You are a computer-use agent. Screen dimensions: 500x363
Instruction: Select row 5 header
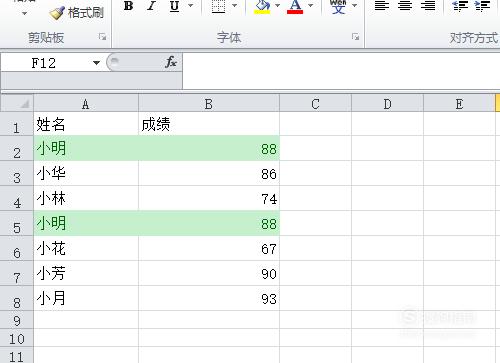tap(17, 223)
